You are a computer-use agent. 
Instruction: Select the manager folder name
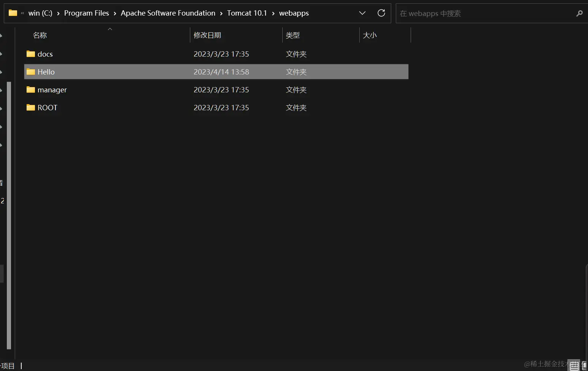[52, 90]
